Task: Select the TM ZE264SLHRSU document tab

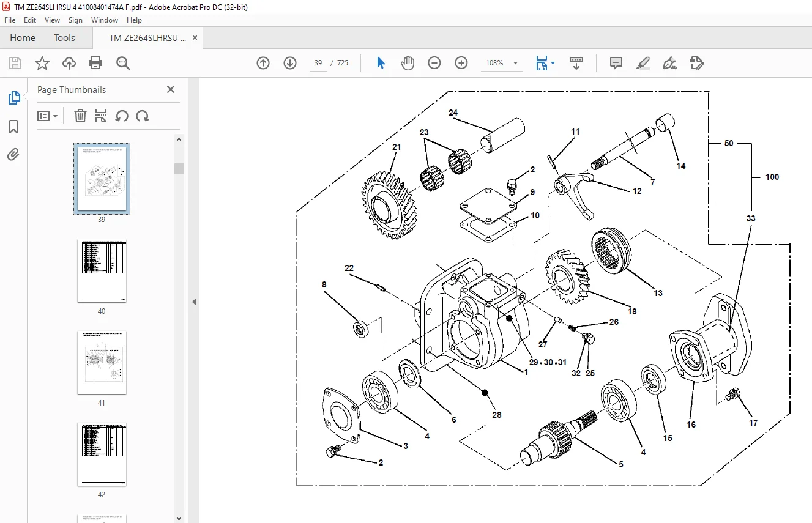Action: [147, 38]
